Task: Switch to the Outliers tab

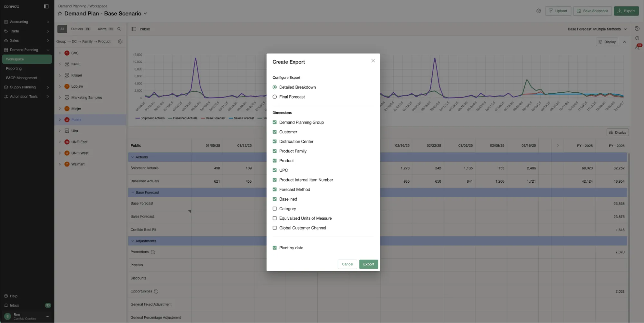Action: [80, 29]
